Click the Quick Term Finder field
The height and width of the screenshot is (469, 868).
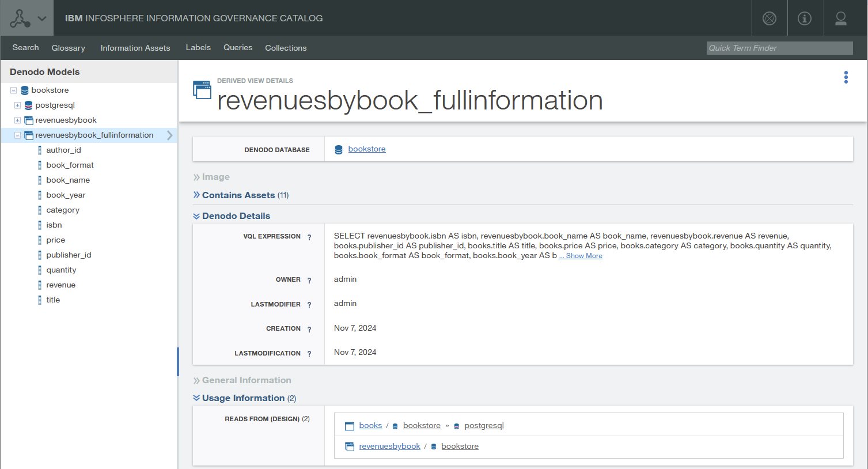pos(780,48)
